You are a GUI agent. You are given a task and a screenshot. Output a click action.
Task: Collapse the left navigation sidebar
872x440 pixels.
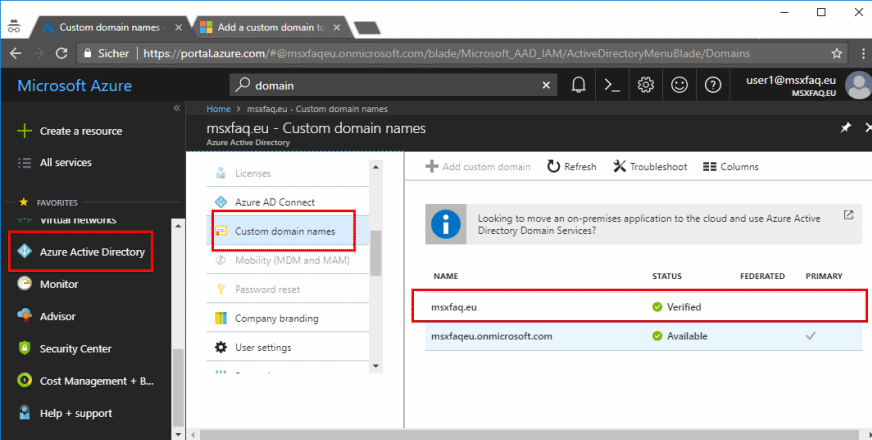(x=177, y=108)
